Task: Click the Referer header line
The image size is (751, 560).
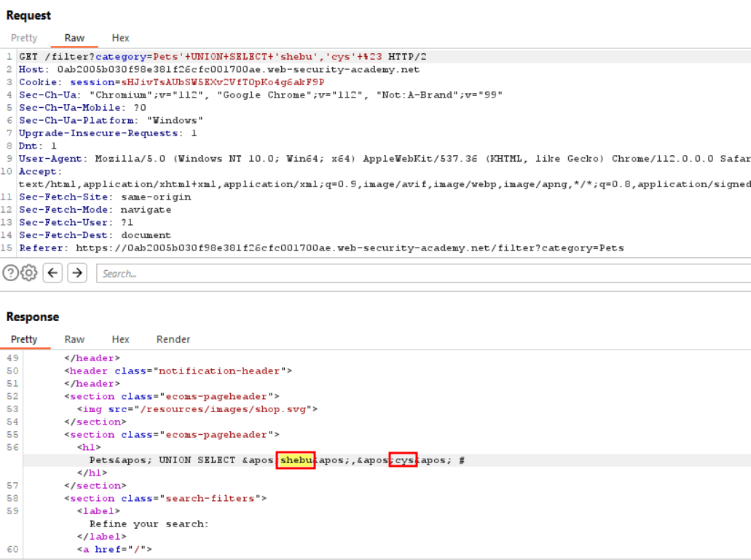Action: point(321,248)
